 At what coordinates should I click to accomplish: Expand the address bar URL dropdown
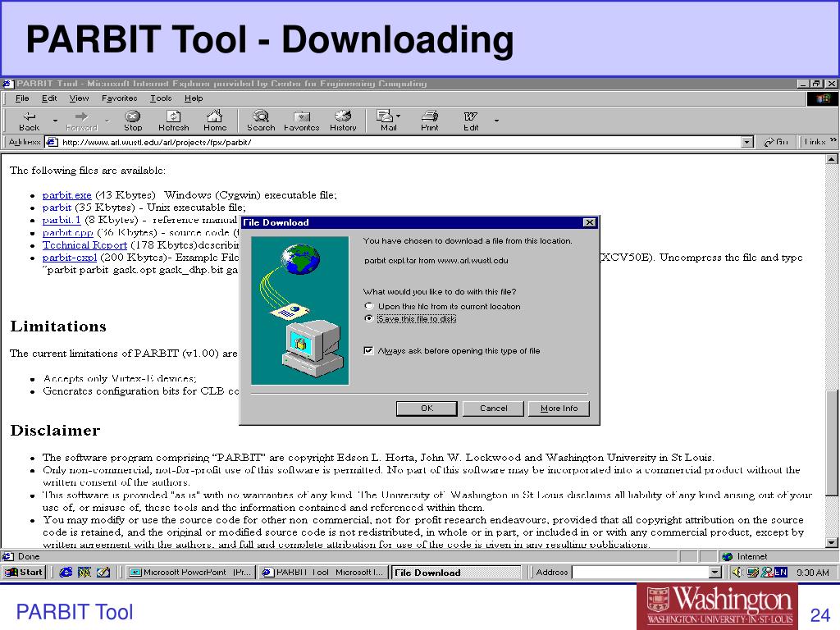tap(747, 142)
